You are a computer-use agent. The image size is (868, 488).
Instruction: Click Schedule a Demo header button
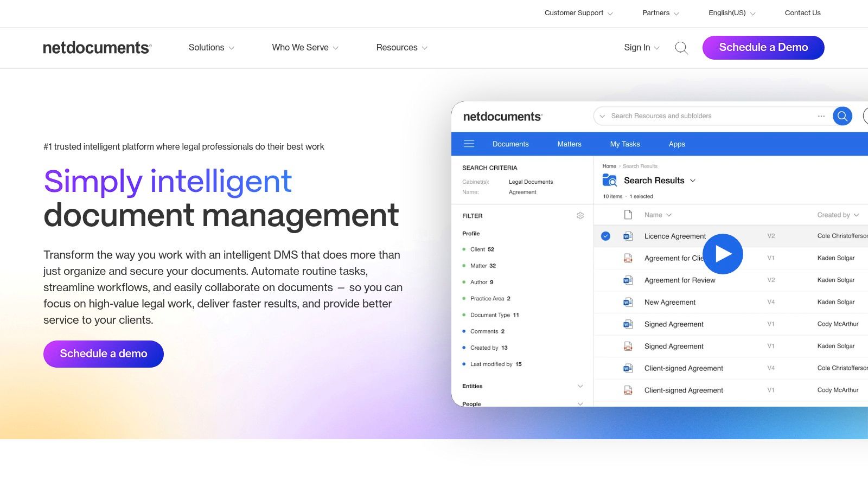[763, 48]
